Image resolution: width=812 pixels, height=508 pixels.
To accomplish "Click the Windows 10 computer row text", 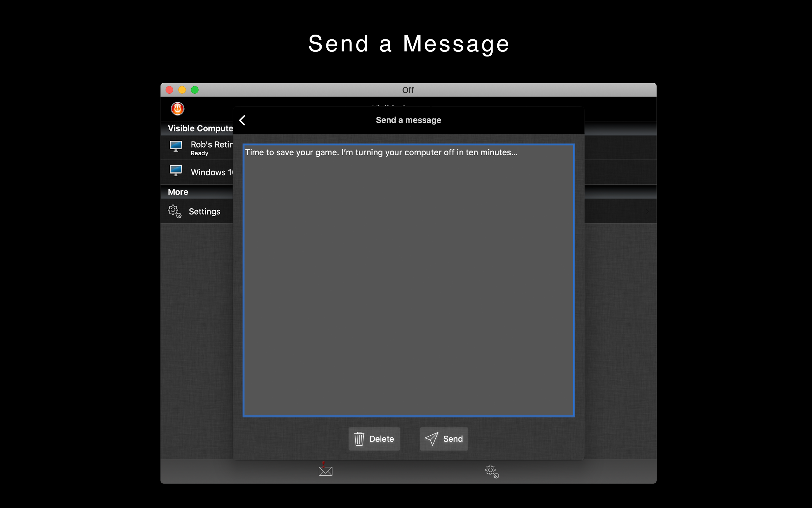I will (212, 172).
